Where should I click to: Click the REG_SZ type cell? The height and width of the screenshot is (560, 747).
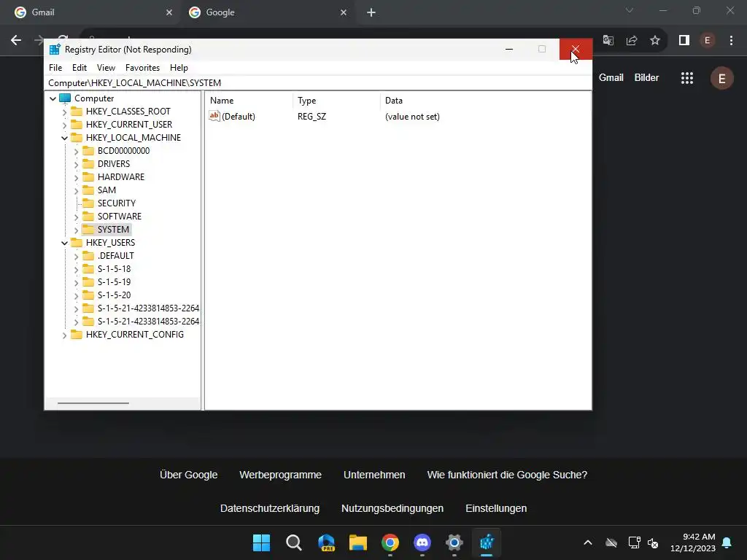[311, 116]
